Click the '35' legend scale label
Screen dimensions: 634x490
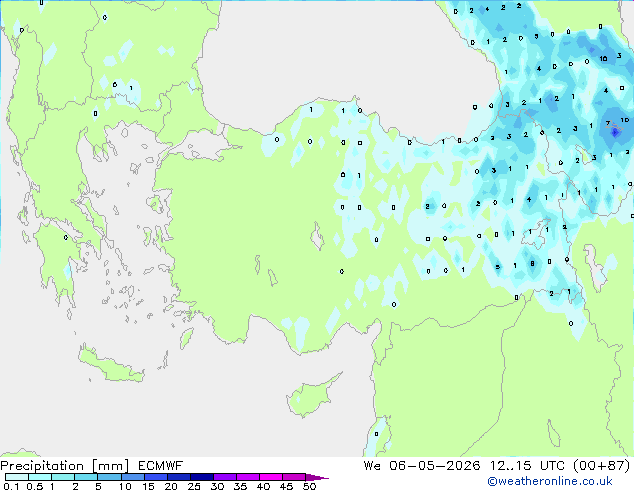(240, 486)
